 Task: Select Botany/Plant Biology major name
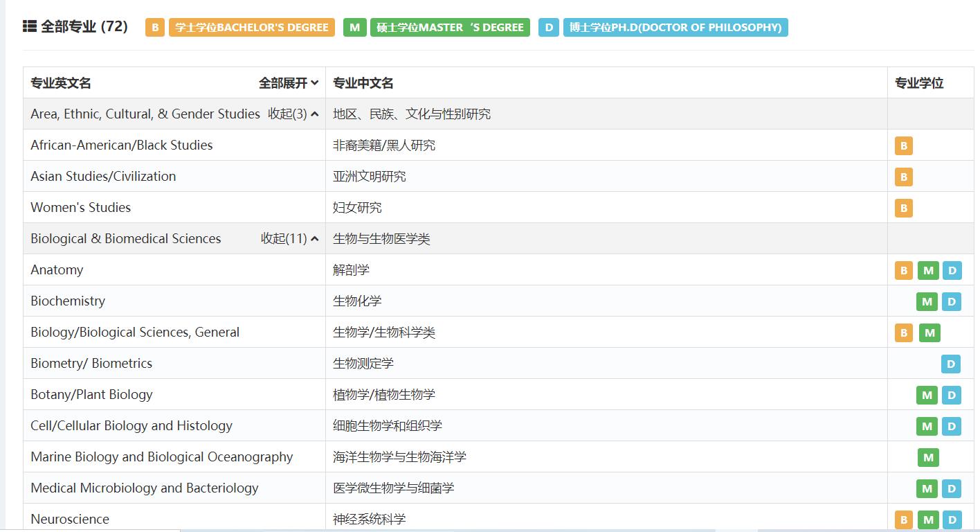click(91, 395)
